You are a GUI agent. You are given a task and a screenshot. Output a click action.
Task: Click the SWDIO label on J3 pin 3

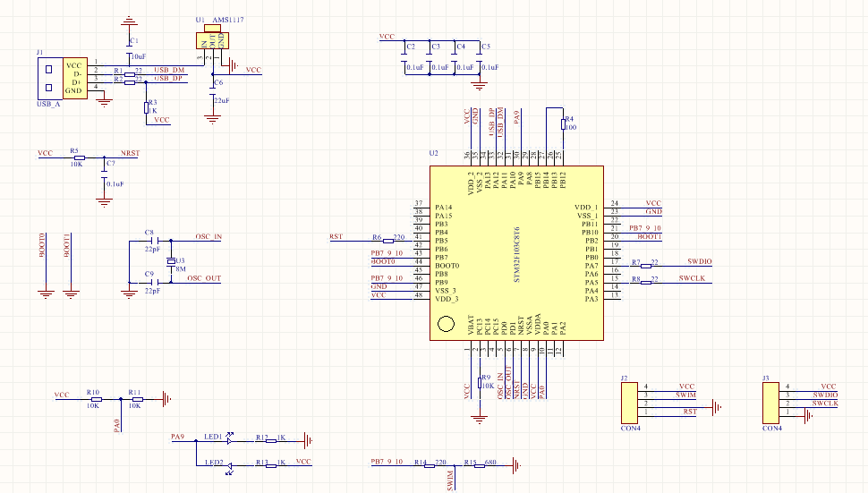[825, 395]
